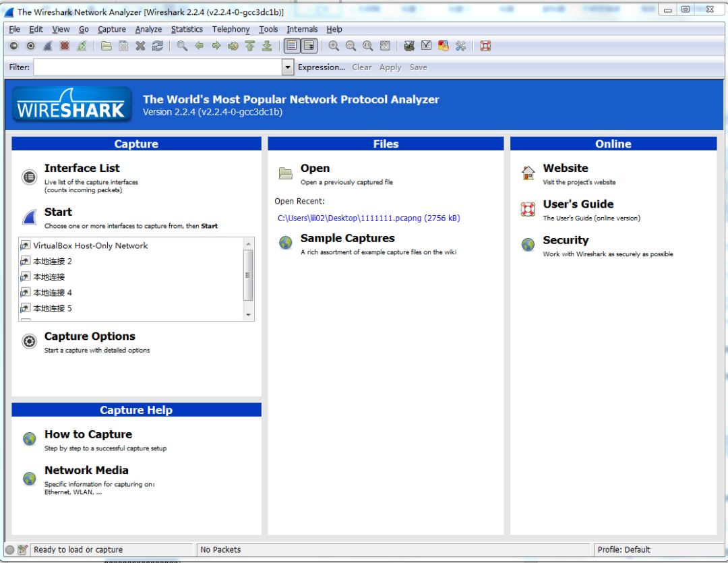Image resolution: width=728 pixels, height=563 pixels.
Task: Edit display filters toolbar icon
Action: click(x=426, y=46)
